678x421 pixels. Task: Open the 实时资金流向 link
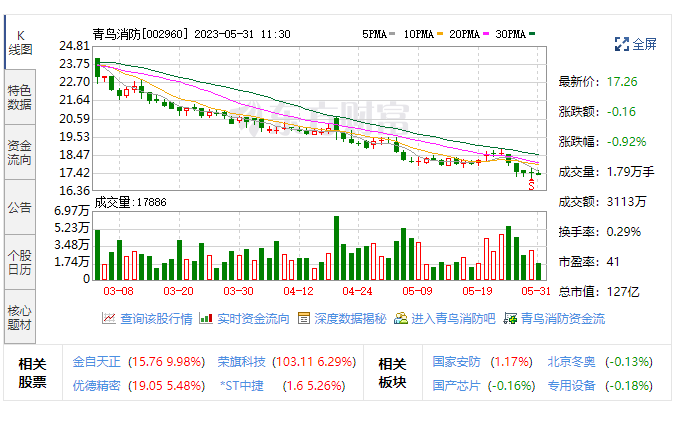[253, 319]
